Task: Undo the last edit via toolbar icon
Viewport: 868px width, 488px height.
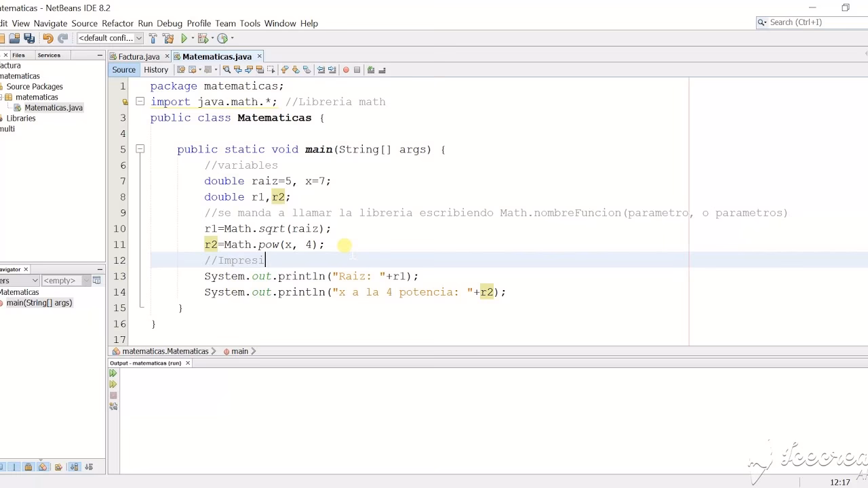Action: pos(47,38)
